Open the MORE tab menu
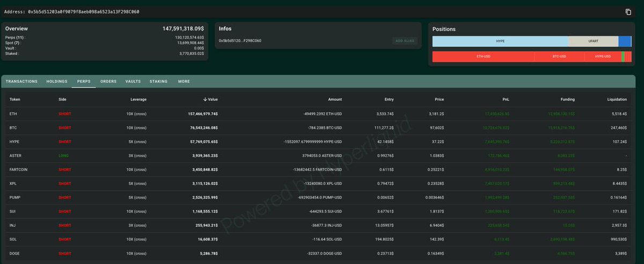 tap(184, 82)
